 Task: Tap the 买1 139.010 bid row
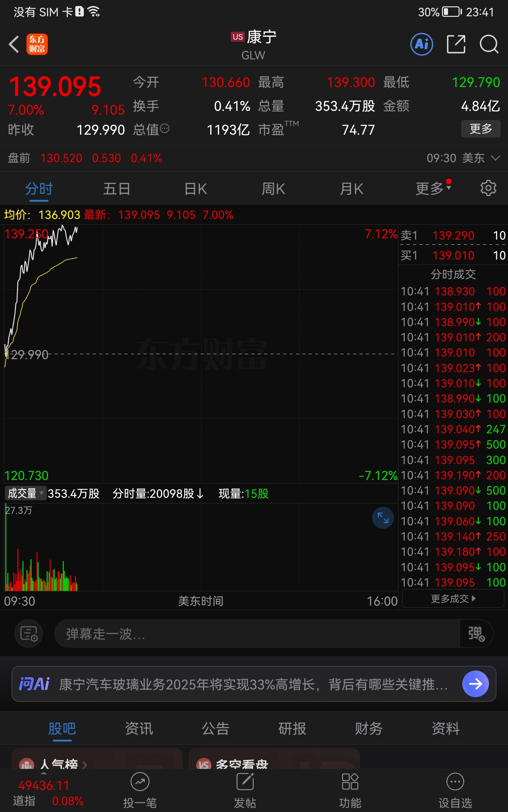point(453,255)
